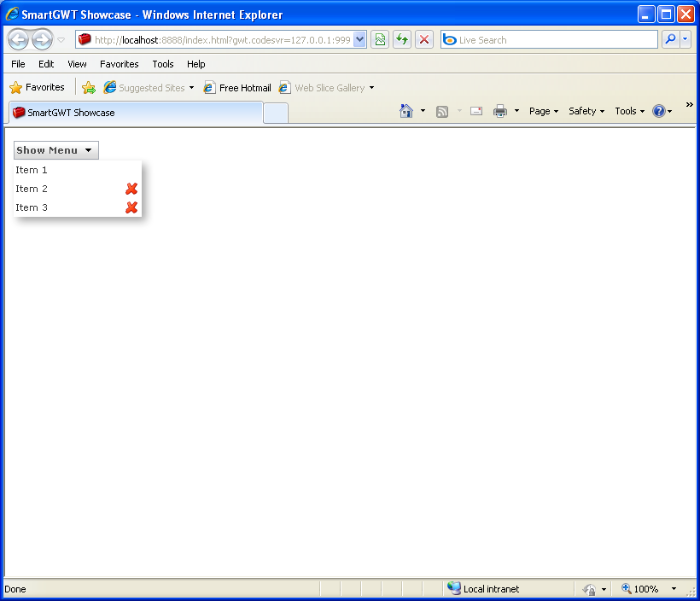Viewport: 700px width, 601px height.
Task: Close the Internet Explorer window
Action: click(685, 15)
